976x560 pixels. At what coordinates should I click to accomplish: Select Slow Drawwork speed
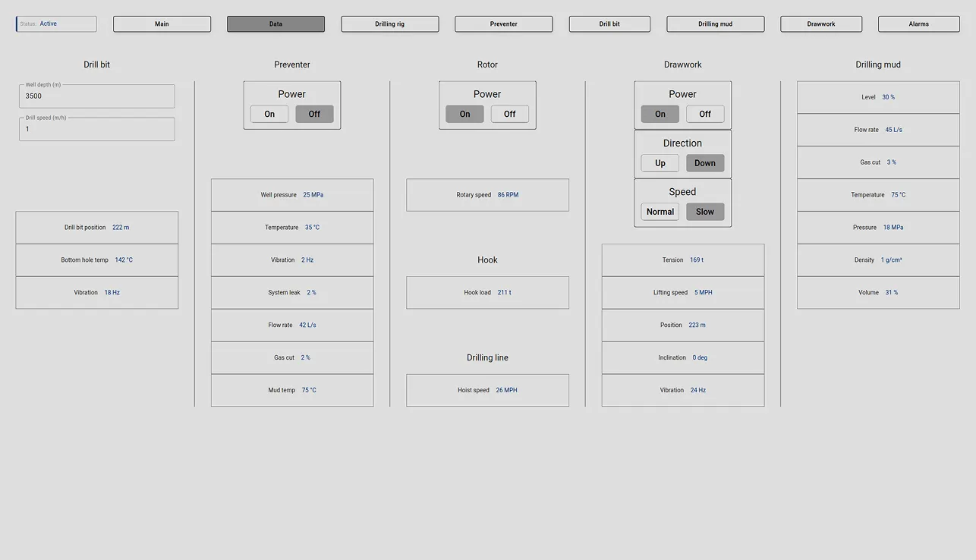pyautogui.click(x=704, y=212)
